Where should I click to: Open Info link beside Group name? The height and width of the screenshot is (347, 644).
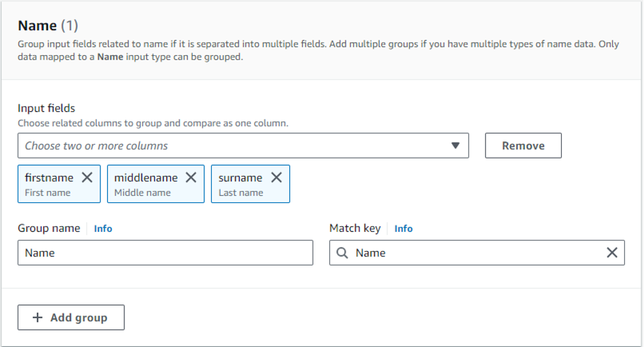103,229
